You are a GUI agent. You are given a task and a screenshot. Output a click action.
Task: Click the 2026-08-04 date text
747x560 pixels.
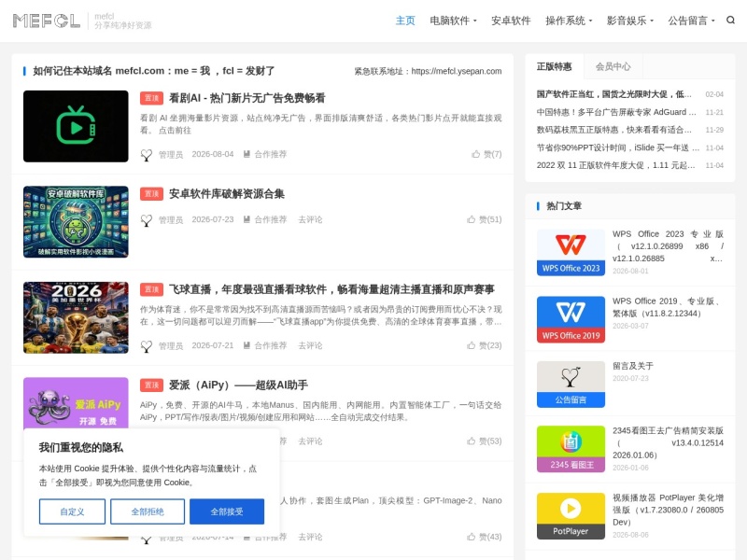(213, 154)
